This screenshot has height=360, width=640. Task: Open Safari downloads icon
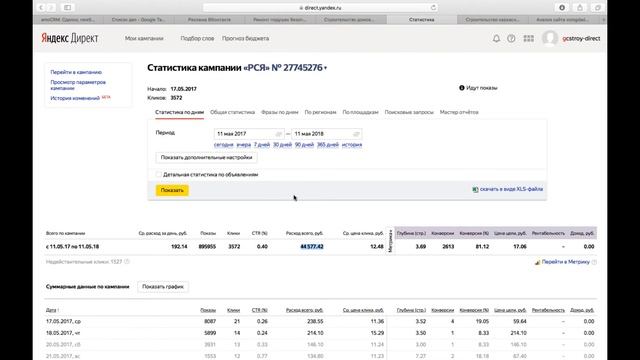tap(562, 7)
